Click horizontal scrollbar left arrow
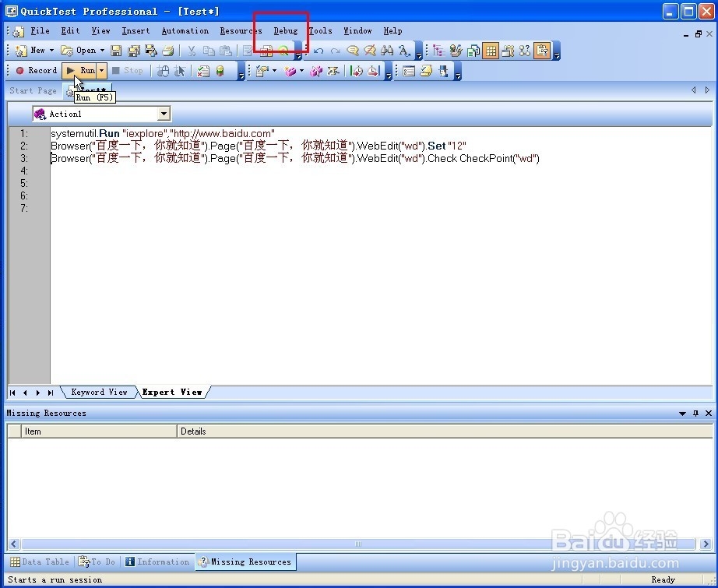Screen dimensions: 718x588 (x=13, y=544)
